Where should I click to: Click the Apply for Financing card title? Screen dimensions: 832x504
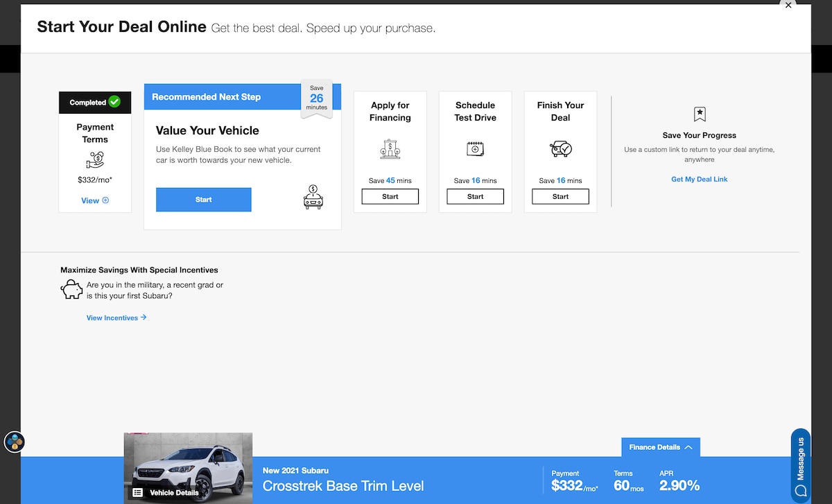coord(390,112)
